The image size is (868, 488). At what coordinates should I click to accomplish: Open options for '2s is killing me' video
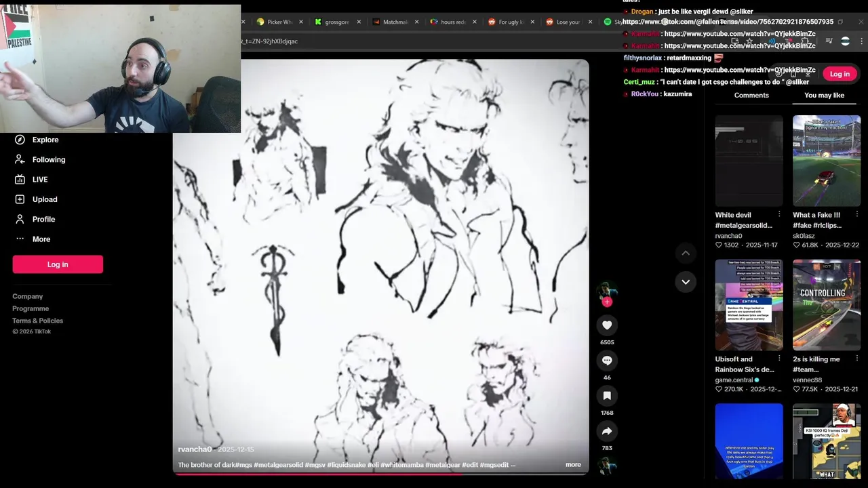856,359
